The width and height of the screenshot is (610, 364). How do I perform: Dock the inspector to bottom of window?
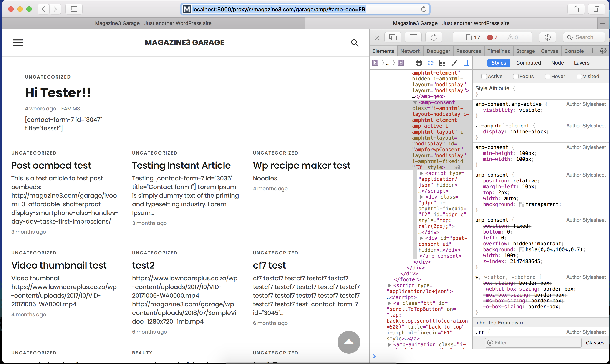point(413,37)
